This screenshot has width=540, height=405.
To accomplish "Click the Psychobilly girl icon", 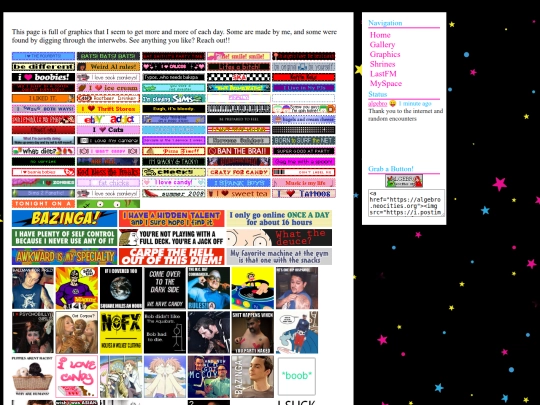I will click(x=33, y=332).
